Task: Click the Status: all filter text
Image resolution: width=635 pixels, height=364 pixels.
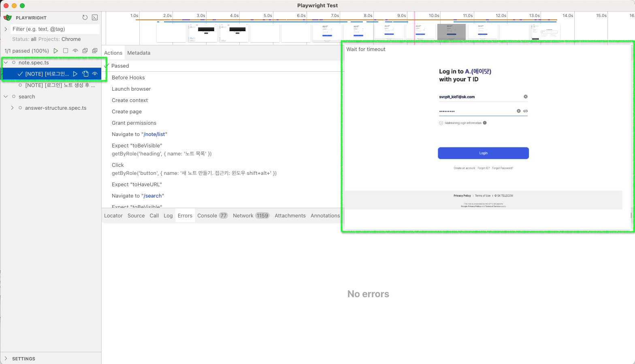Action: [24, 39]
